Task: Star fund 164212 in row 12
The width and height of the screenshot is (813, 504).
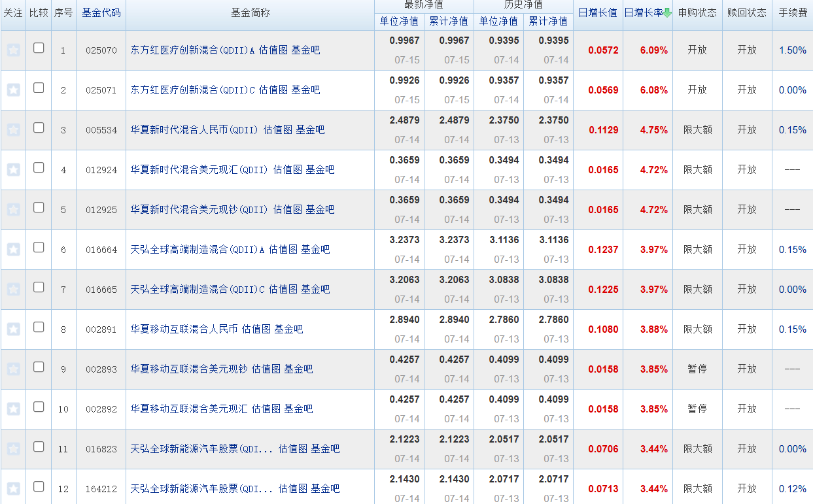Action: click(13, 489)
